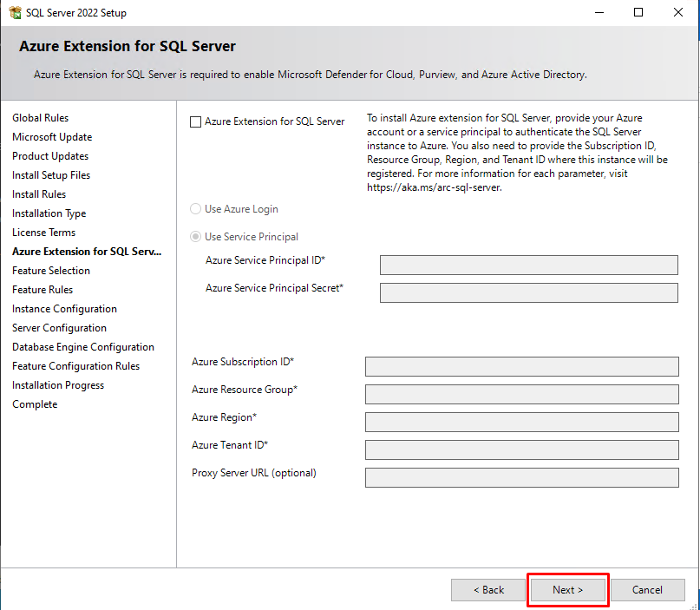Click the Azure Region text field
This screenshot has height=610, width=700.
521,422
